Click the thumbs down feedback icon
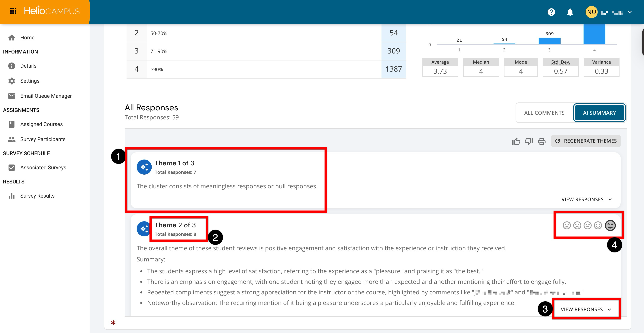 click(x=529, y=141)
